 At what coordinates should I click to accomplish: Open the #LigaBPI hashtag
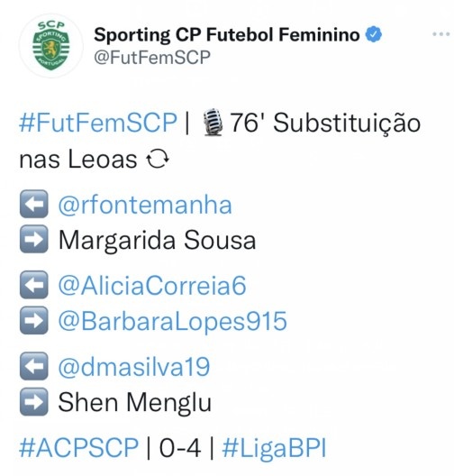274,449
